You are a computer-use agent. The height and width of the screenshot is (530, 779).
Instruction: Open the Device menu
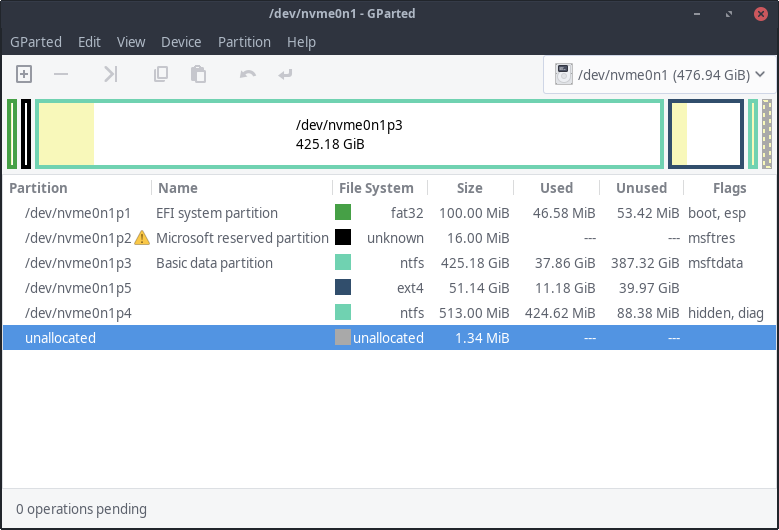pos(181,42)
